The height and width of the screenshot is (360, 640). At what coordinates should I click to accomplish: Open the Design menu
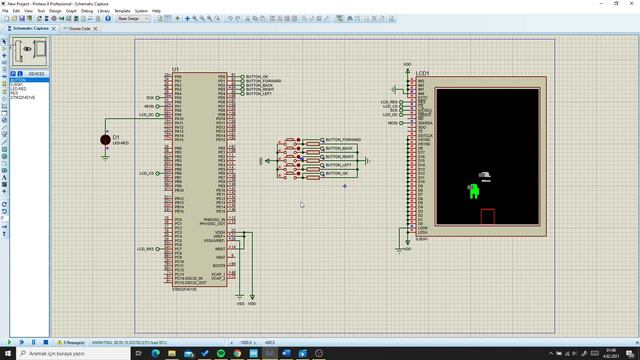(55, 11)
